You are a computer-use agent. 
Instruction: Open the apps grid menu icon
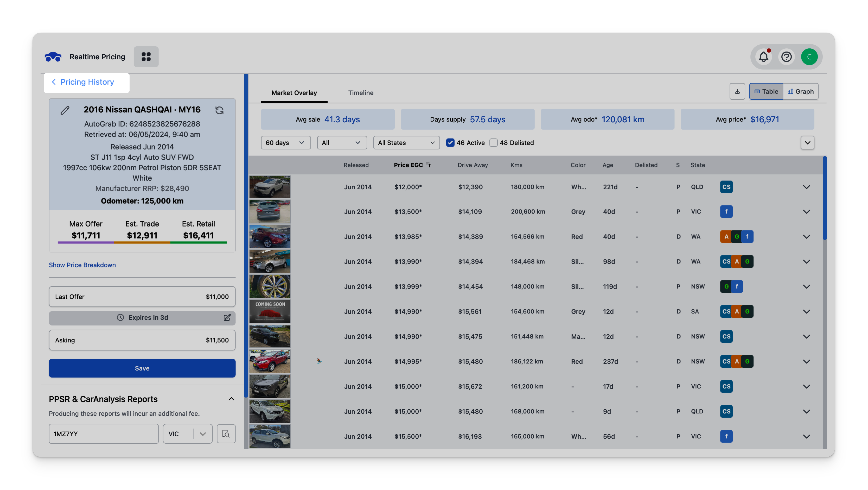[x=146, y=57]
